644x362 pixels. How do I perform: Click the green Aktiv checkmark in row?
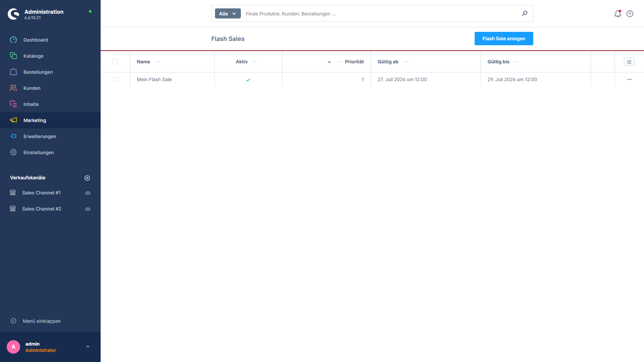248,80
